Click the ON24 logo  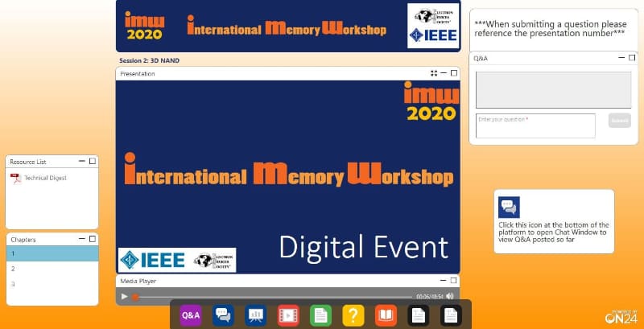tap(621, 316)
